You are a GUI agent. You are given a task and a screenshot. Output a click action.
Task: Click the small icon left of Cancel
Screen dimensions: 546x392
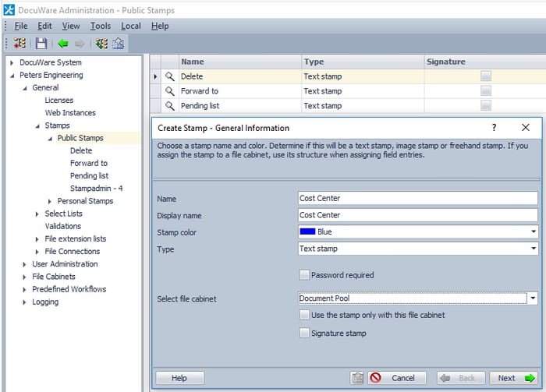tap(357, 378)
